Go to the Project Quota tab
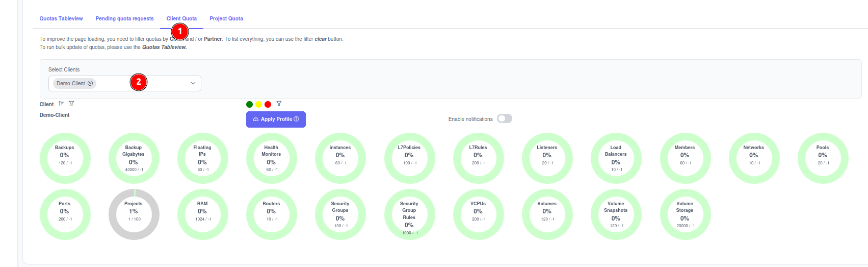 [226, 18]
